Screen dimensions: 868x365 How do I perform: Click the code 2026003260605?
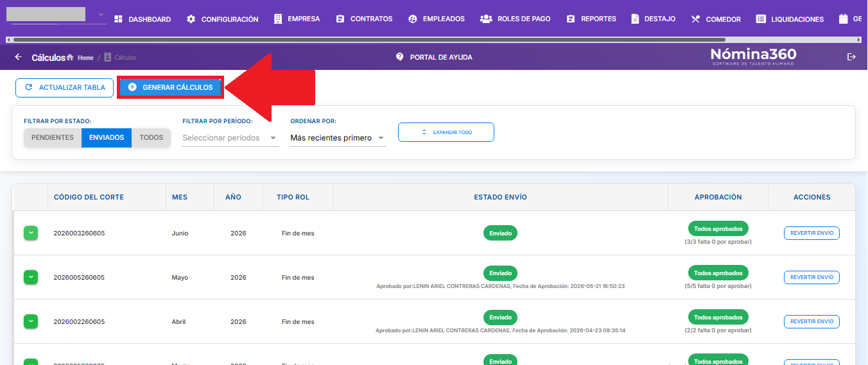[x=79, y=233]
